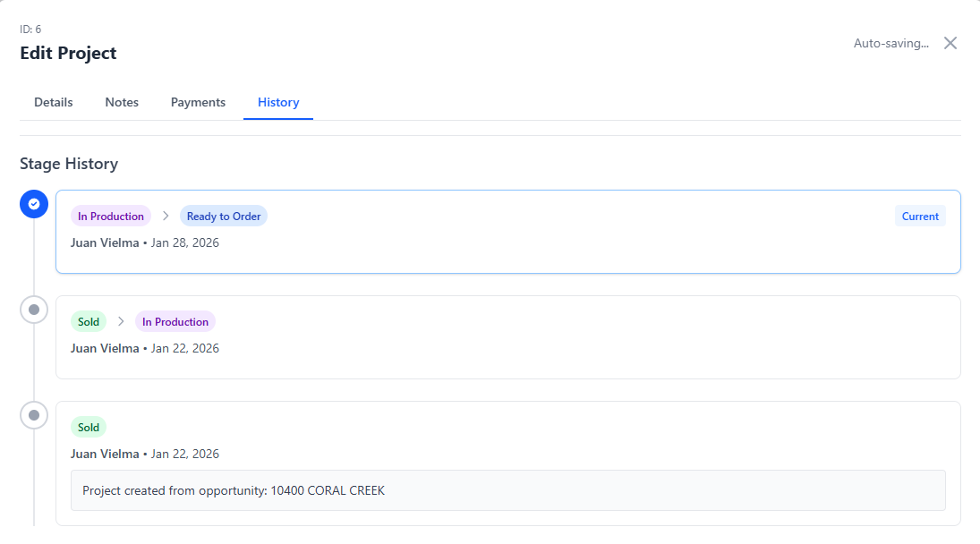Viewport: 980px width, 544px height.
Task: Click the project created from opportunity note
Action: (x=234, y=490)
